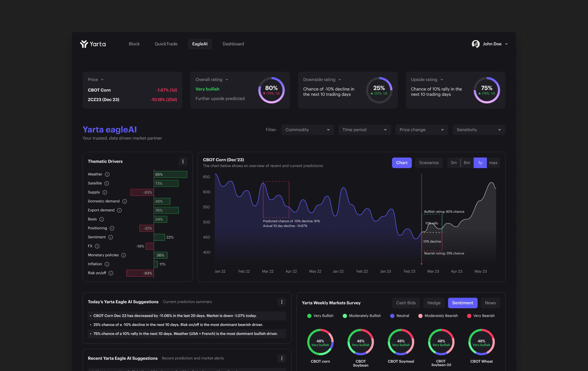
Task: Click the Scenarios button
Action: [428, 163]
